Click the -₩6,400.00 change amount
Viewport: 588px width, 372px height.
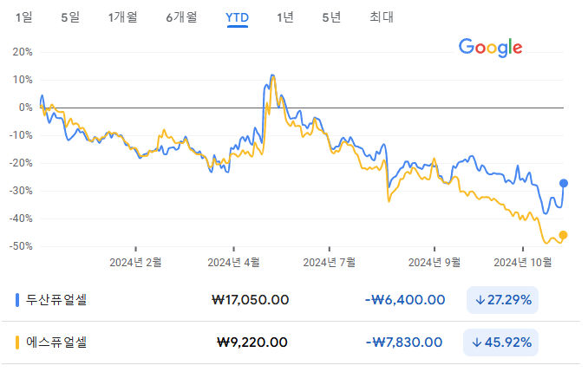(405, 300)
